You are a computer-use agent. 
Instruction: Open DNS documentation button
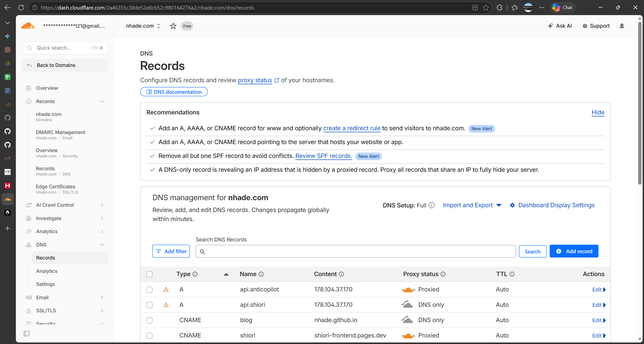point(174,92)
